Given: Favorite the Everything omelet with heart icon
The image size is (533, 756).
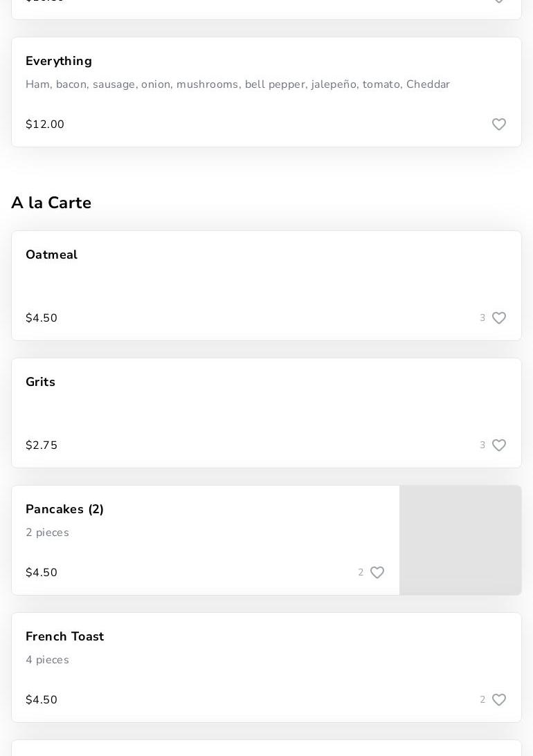Looking at the screenshot, I should (x=499, y=125).
